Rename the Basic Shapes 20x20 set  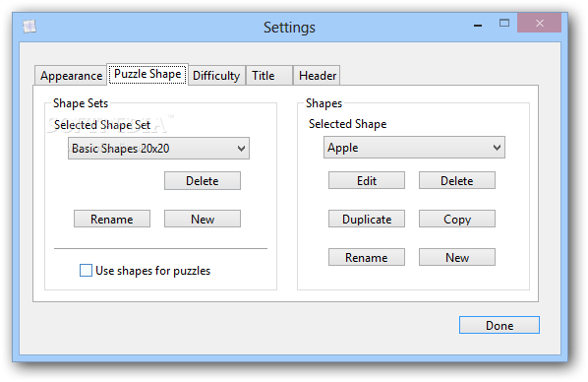coord(112,219)
